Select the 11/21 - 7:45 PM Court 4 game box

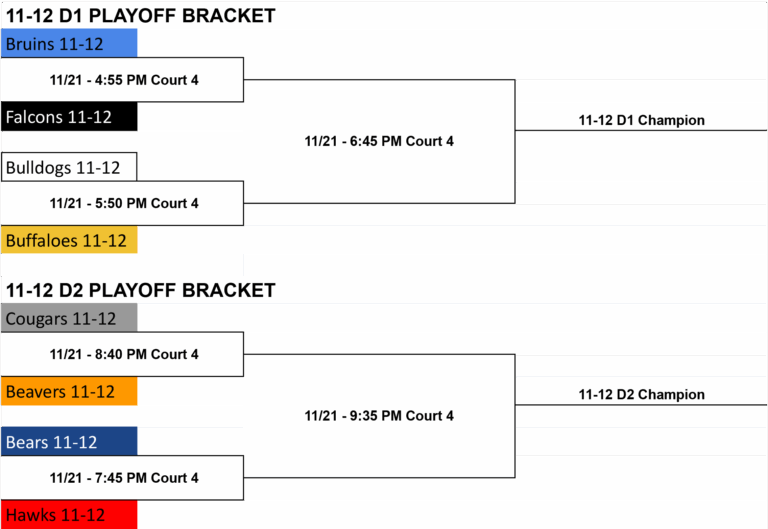122,478
